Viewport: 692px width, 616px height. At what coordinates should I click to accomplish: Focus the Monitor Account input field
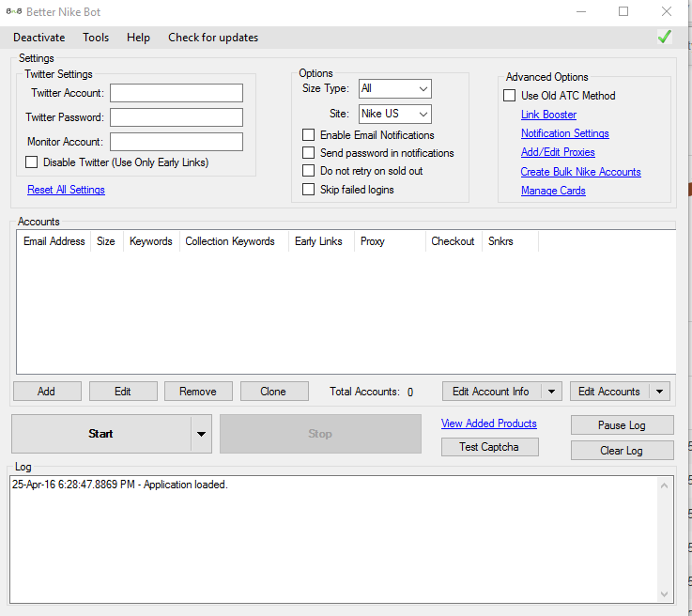(x=177, y=142)
